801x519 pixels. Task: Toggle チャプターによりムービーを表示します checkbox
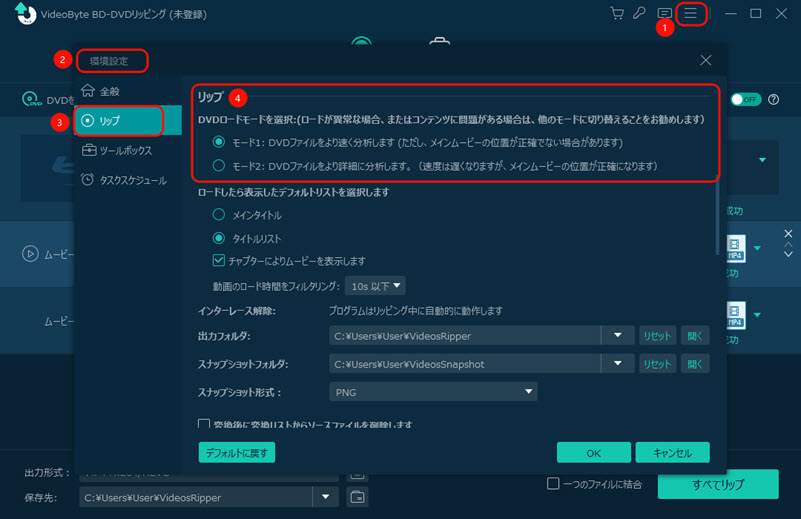pos(219,261)
